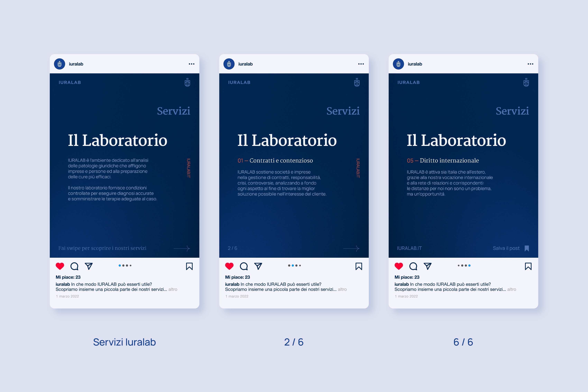The height and width of the screenshot is (392, 588).
Task: Click the '1 marzo 2022' date on the 6 / 6 post
Action: tap(406, 296)
